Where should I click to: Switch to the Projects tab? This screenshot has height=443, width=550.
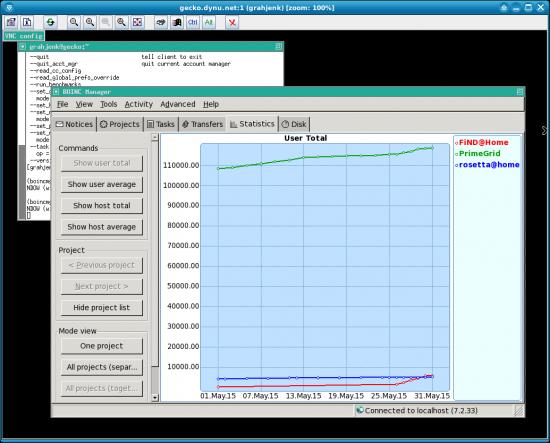(120, 124)
